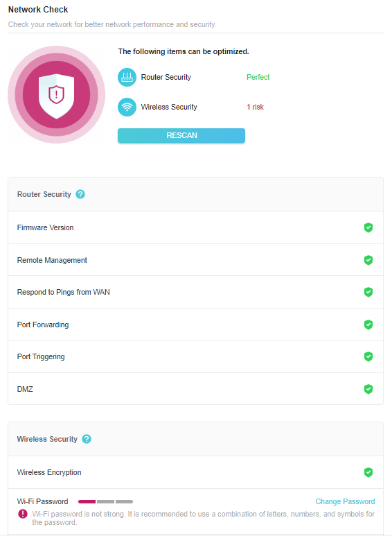392x536 pixels.
Task: Click the 'Wi-Fi Password' label
Action: point(43,501)
